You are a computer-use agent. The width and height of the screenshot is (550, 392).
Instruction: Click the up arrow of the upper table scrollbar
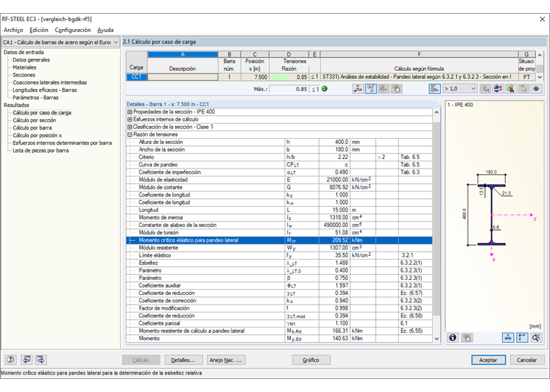tap(540, 56)
